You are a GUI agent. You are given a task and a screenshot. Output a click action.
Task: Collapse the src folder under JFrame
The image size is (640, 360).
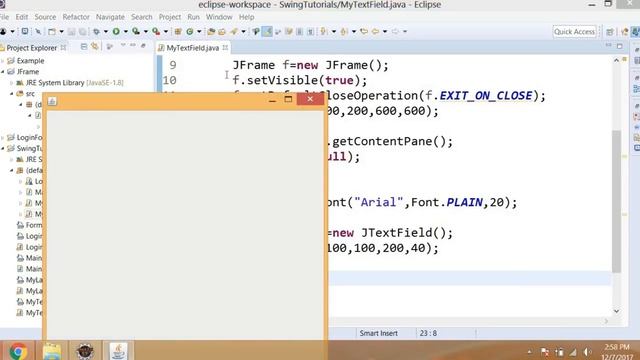(11, 94)
